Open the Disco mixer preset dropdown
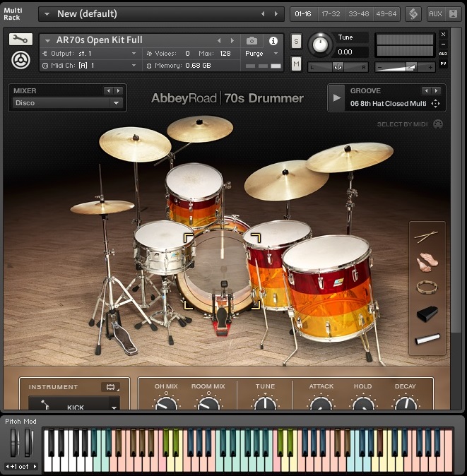 coord(116,103)
